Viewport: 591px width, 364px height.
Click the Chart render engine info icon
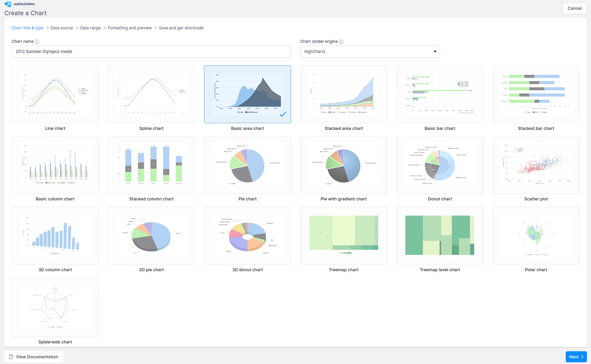click(341, 41)
